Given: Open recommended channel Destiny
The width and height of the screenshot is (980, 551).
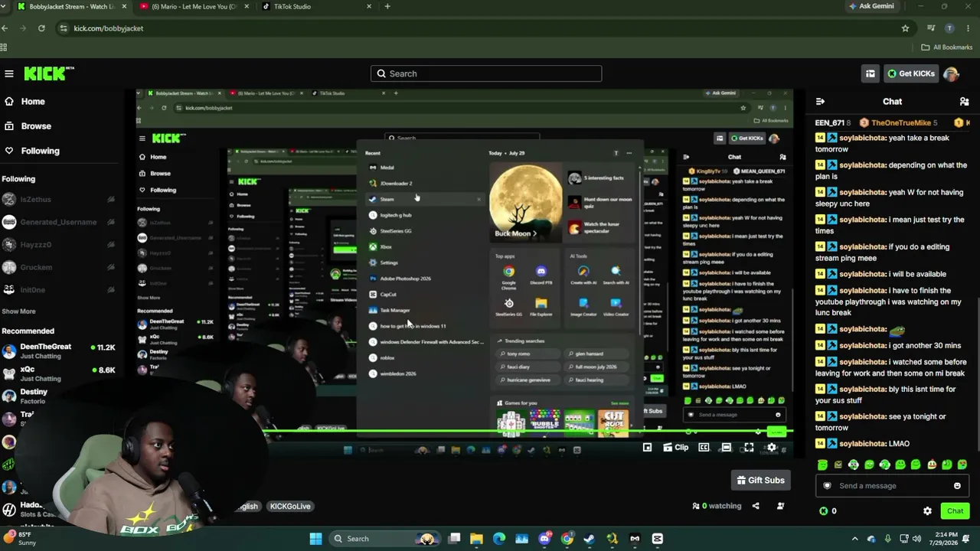Looking at the screenshot, I should 58,396.
